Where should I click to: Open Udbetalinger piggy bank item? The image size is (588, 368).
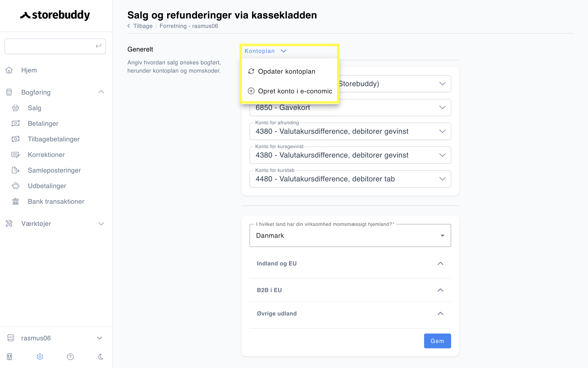pos(47,186)
